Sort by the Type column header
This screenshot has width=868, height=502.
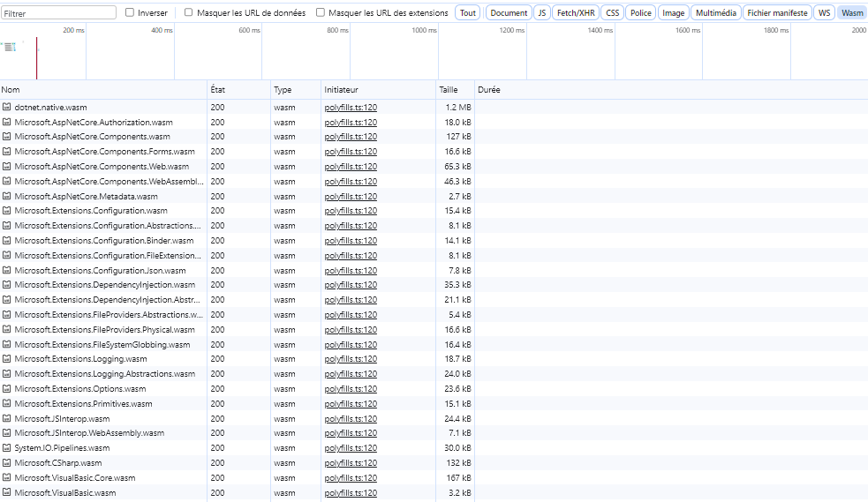click(296, 90)
